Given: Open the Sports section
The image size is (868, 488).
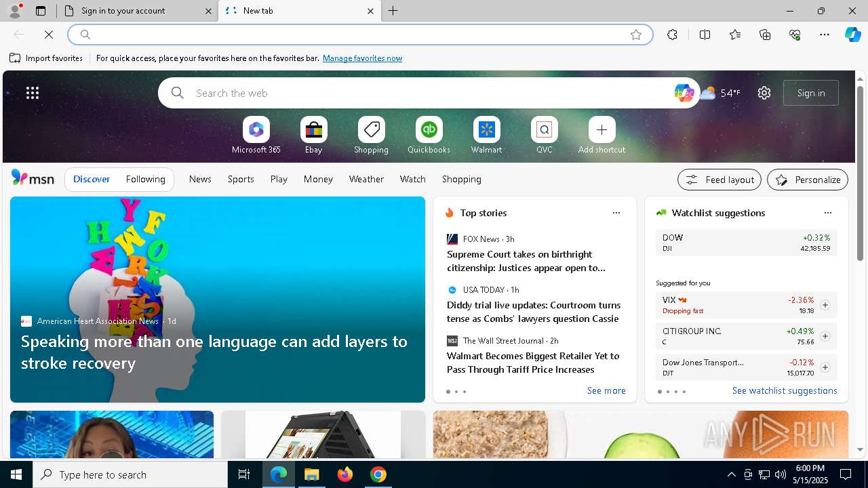Looking at the screenshot, I should (241, 179).
